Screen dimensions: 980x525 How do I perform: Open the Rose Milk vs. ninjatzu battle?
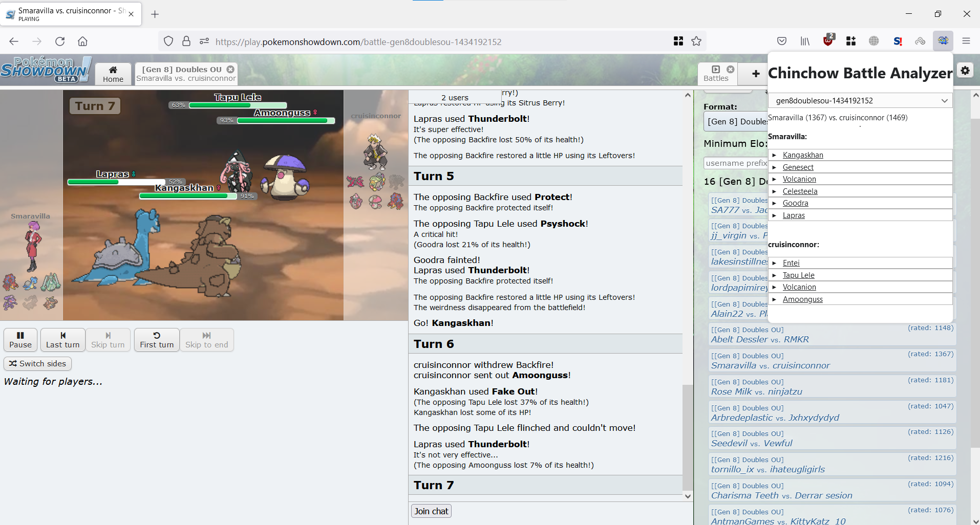click(832, 386)
